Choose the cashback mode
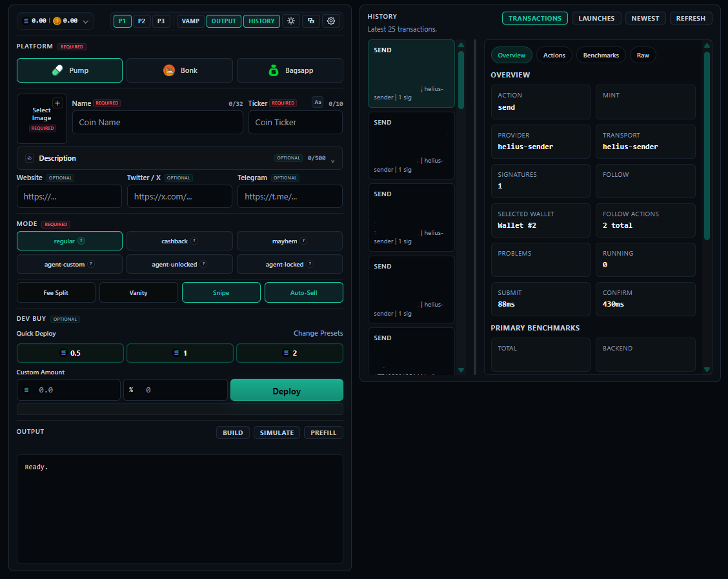Screen dimensions: 728x579 [179, 241]
